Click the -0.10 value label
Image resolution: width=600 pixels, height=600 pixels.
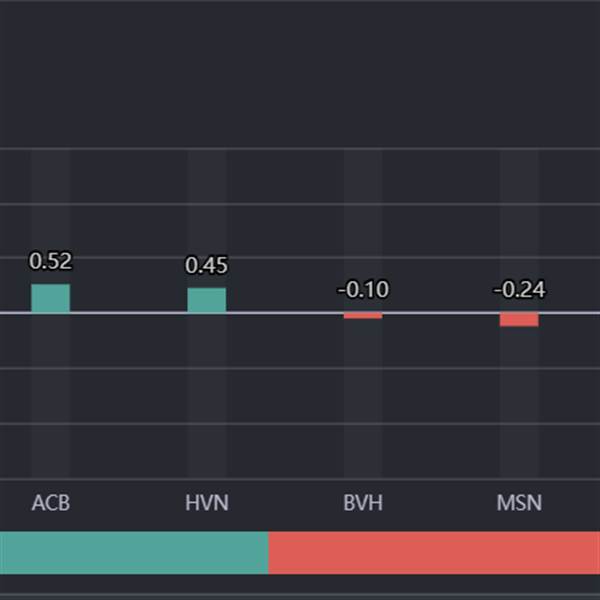[363, 290]
